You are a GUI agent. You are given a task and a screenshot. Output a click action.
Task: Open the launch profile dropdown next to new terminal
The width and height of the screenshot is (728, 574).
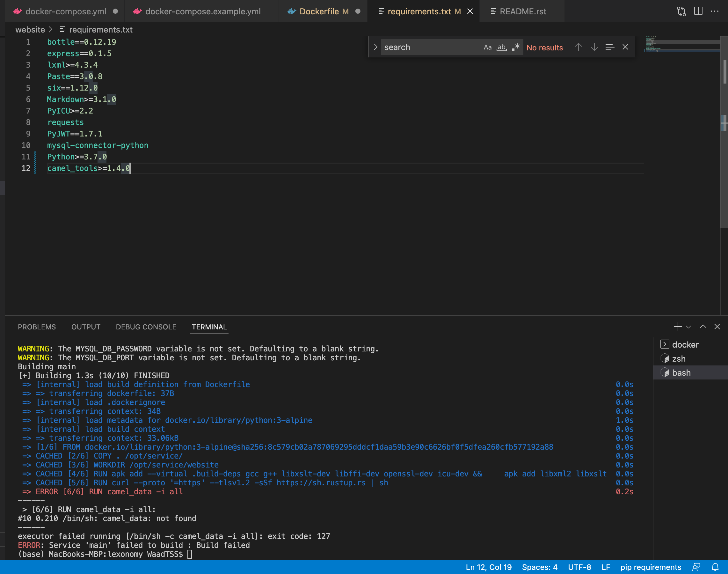click(x=688, y=327)
